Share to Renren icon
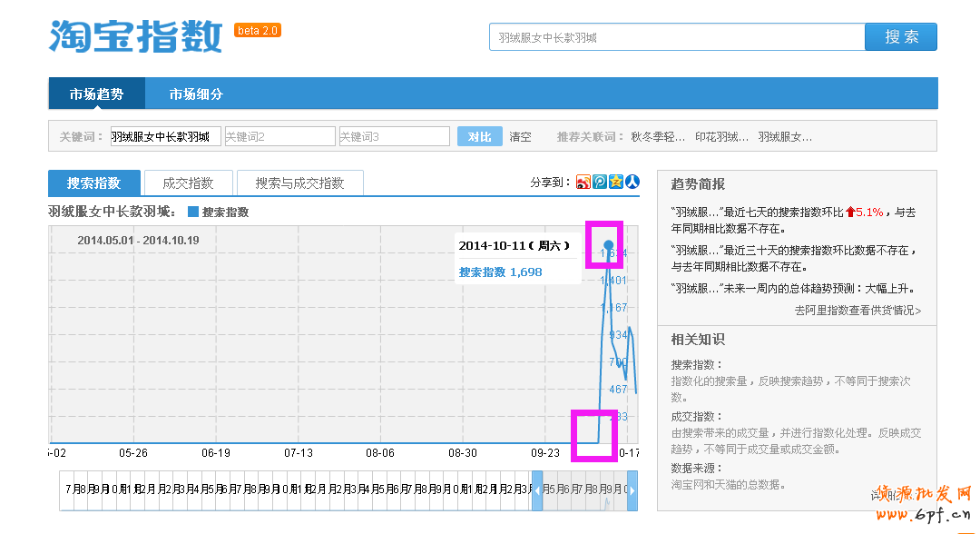 (632, 182)
